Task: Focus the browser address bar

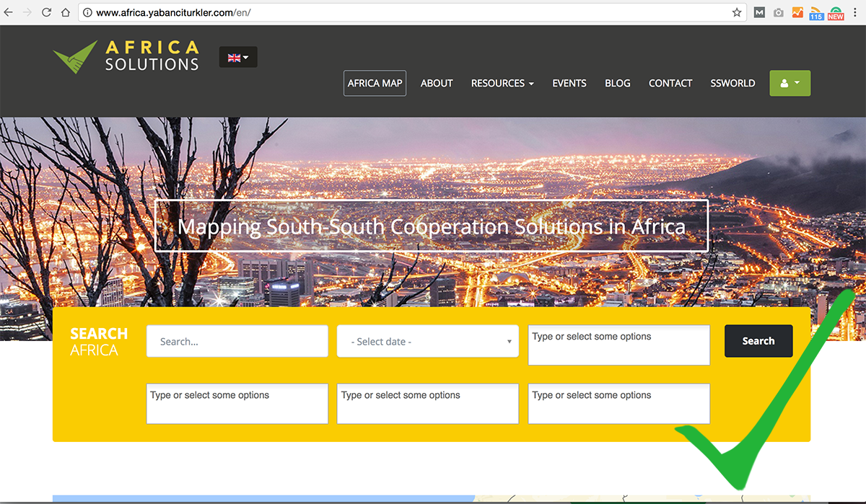Action: (404, 12)
